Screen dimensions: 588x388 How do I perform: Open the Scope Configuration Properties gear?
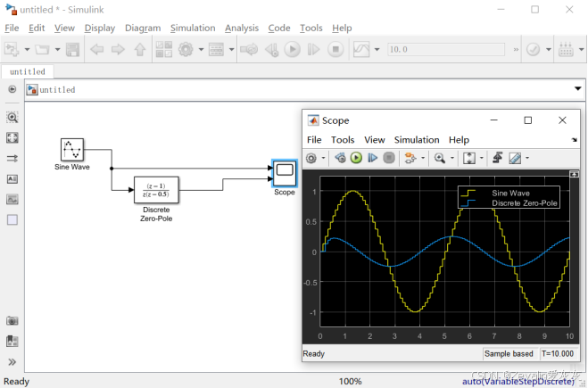pyautogui.click(x=311, y=158)
